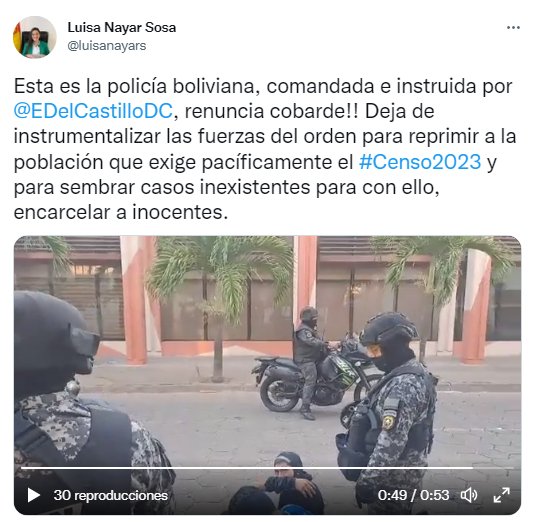This screenshot has height=522, width=533.
Task: Click the motorcycle officer in the video
Action: 308,361
